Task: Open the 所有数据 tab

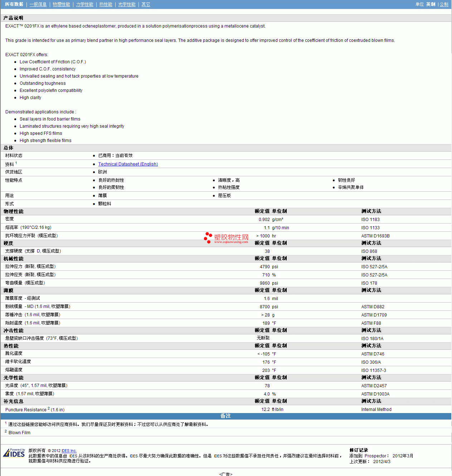Action: tap(14, 4)
